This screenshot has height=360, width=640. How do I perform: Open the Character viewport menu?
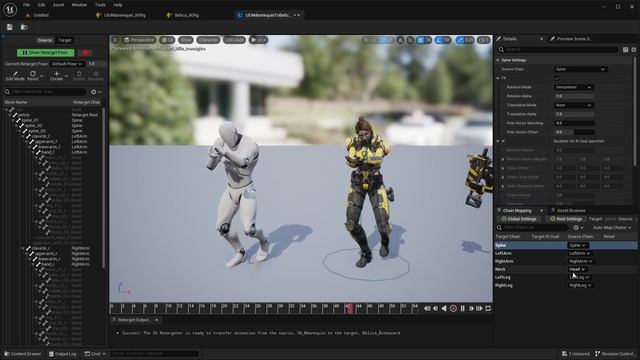[x=208, y=40]
